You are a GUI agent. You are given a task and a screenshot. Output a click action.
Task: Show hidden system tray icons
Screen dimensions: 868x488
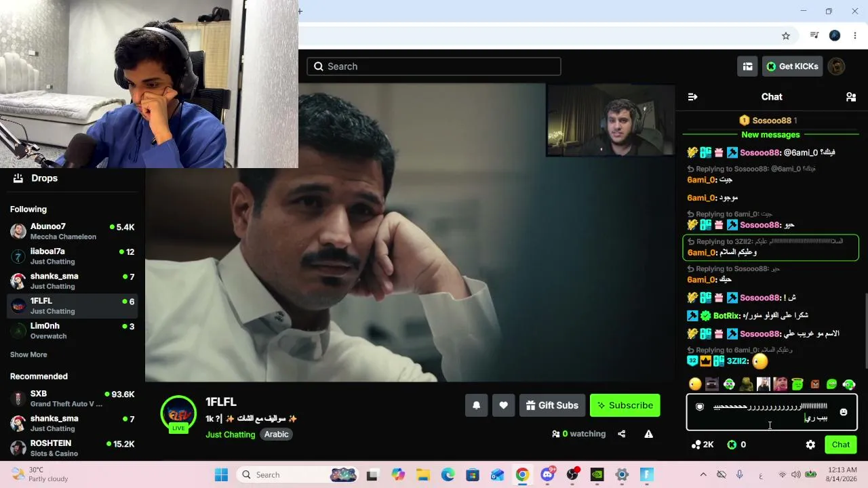click(703, 474)
